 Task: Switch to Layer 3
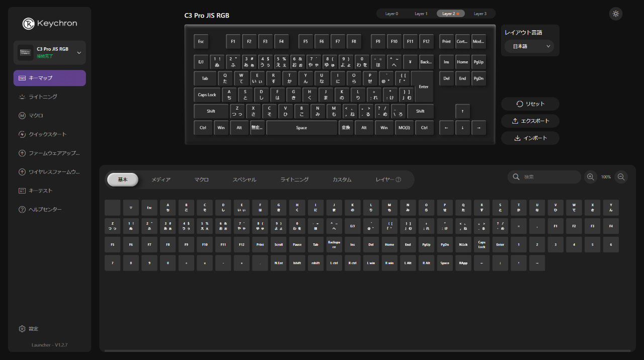point(480,14)
